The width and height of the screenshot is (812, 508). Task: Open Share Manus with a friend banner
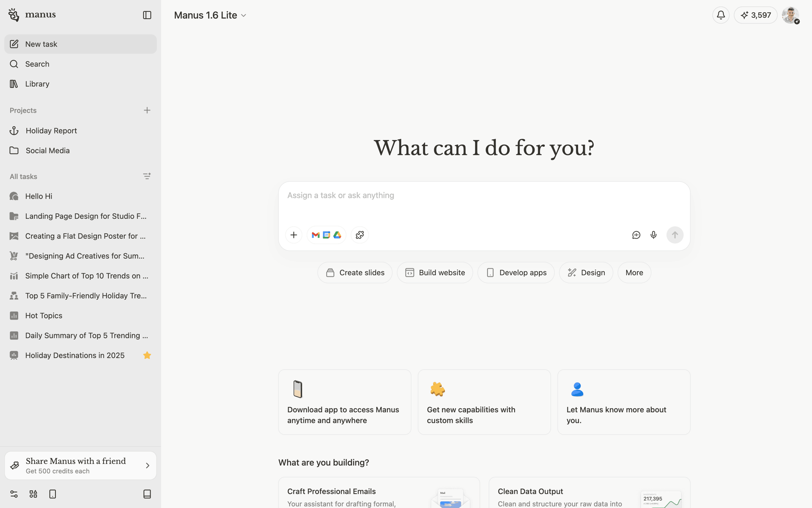[80, 466]
